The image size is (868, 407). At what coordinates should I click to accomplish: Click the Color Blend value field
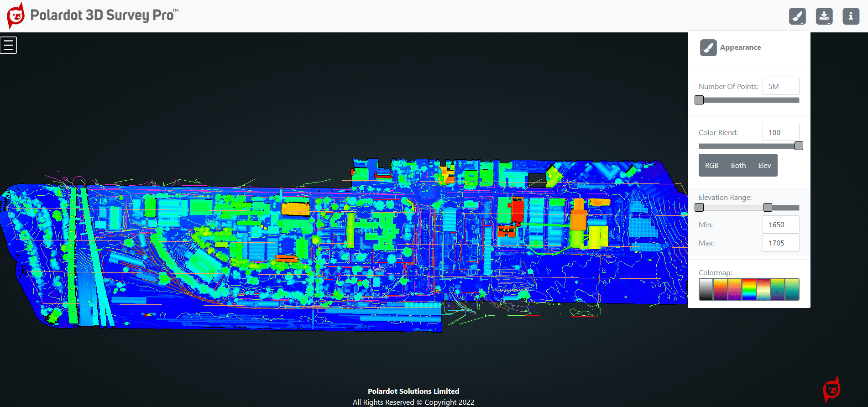[x=780, y=132]
